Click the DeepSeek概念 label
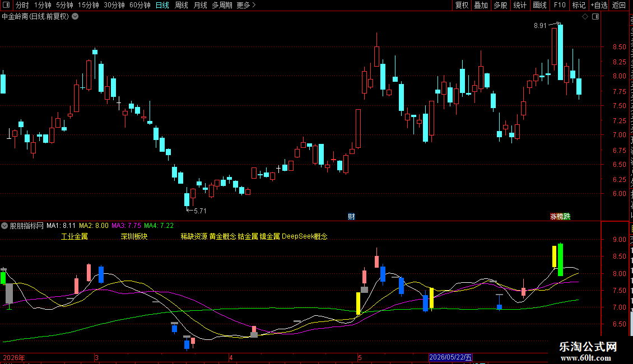The height and width of the screenshot is (364, 633). [x=304, y=236]
